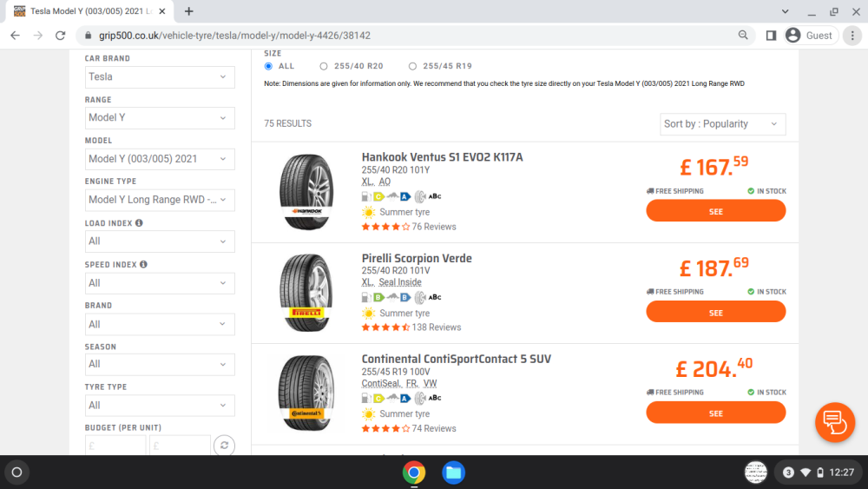868x489 pixels.
Task: Open the browser zoom magnifier icon
Action: tap(743, 36)
